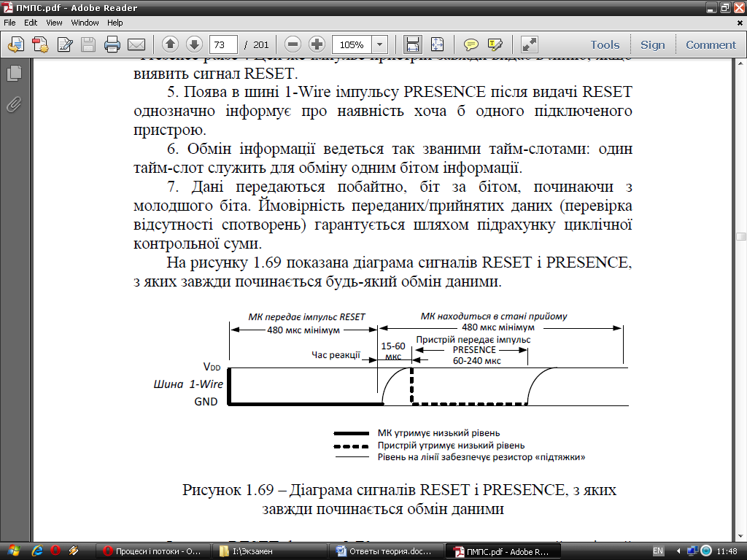Launch Opera from quick launch
The height and width of the screenshot is (560, 747).
pos(55,551)
